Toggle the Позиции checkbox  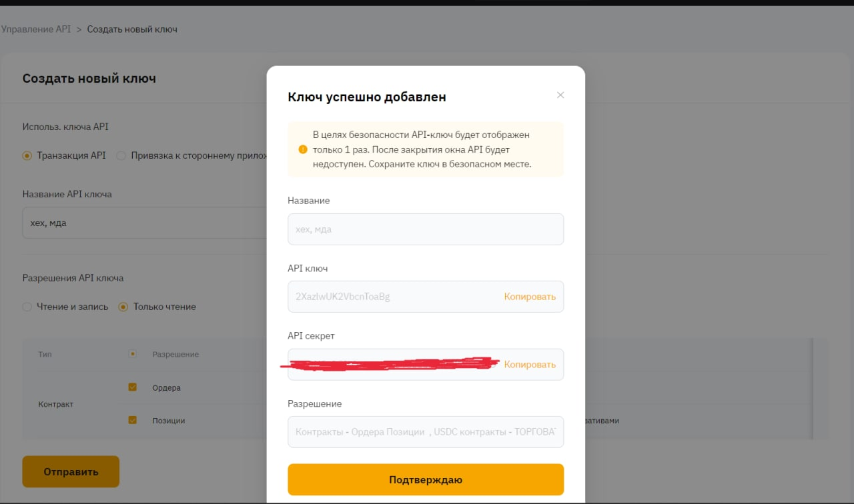coord(132,421)
